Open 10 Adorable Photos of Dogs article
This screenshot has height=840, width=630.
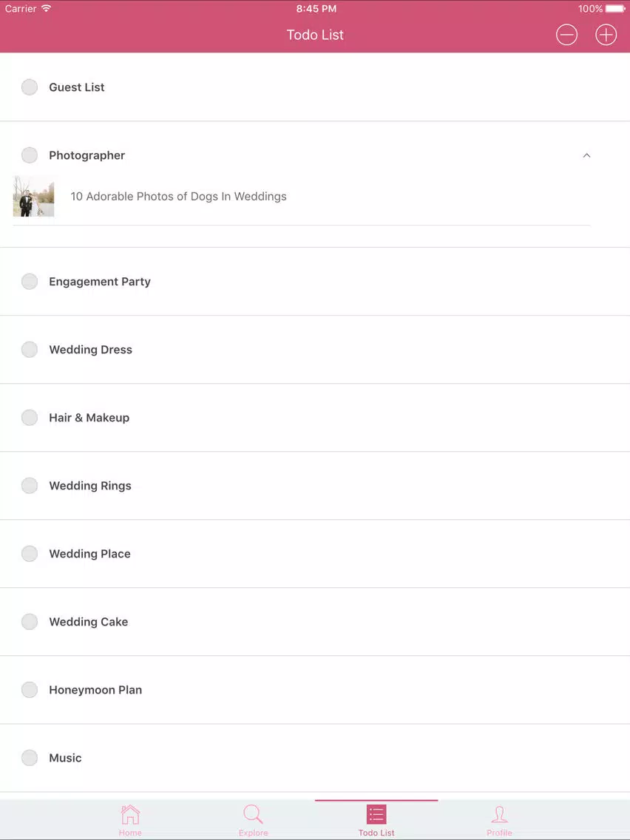point(178,197)
